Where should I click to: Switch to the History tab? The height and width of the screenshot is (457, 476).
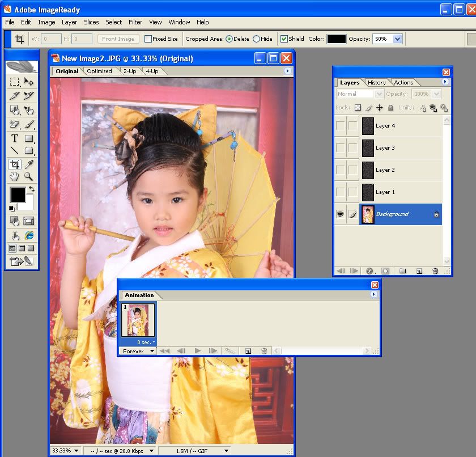tap(377, 83)
